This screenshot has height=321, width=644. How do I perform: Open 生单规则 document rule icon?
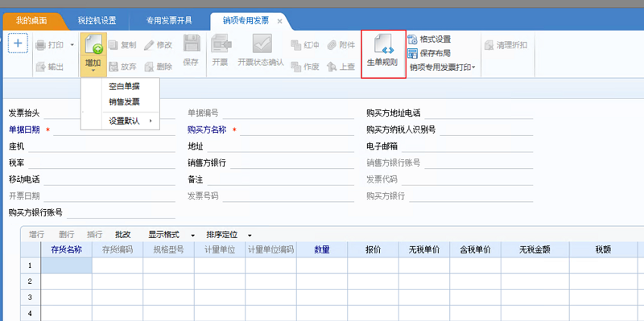pyautogui.click(x=383, y=45)
